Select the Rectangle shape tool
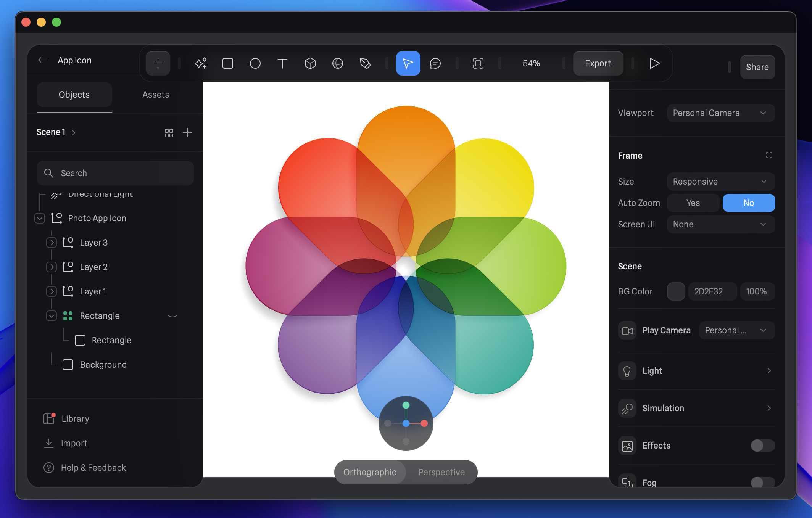This screenshot has height=518, width=812. [228, 63]
